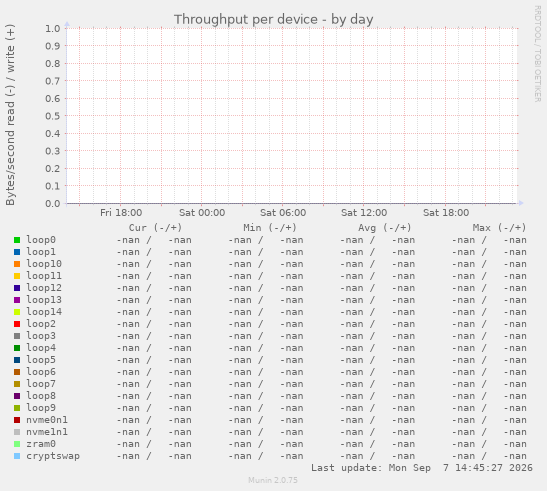Viewport: 547px width, 491px height.
Task: Click the x-axis arrowhead at graph right end
Action: 521,203
